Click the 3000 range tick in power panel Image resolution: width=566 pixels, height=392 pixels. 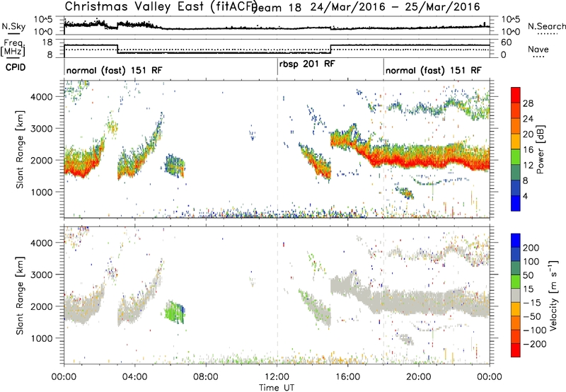coord(41,129)
